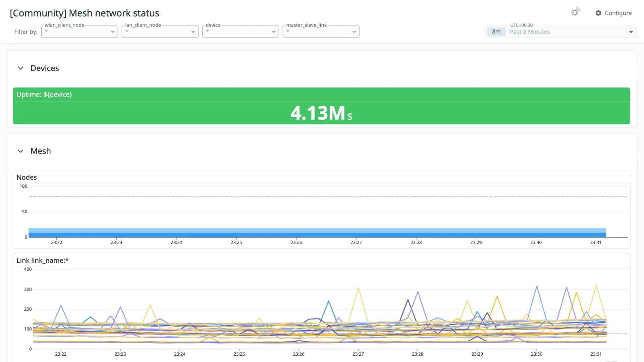Collapse the Devices section chevron
The image size is (644, 362).
coord(20,68)
